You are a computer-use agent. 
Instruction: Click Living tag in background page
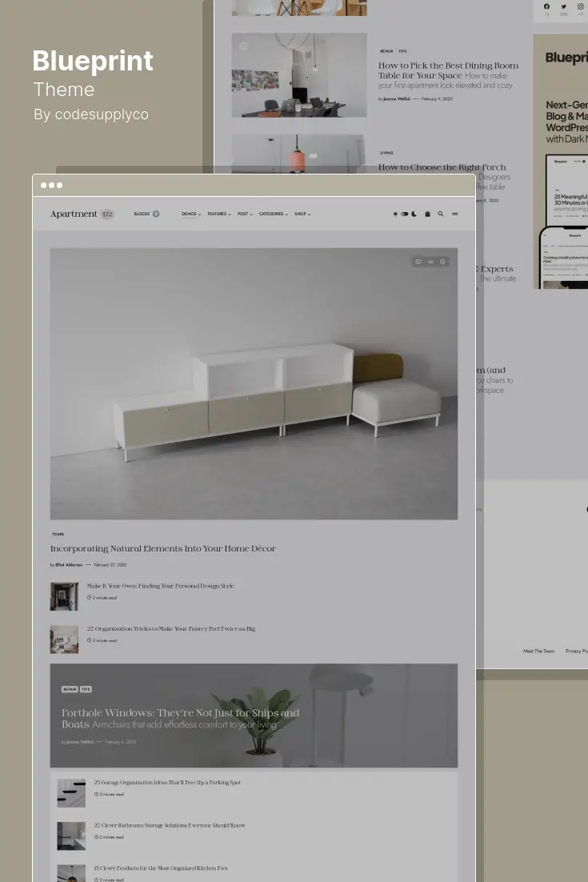click(386, 152)
